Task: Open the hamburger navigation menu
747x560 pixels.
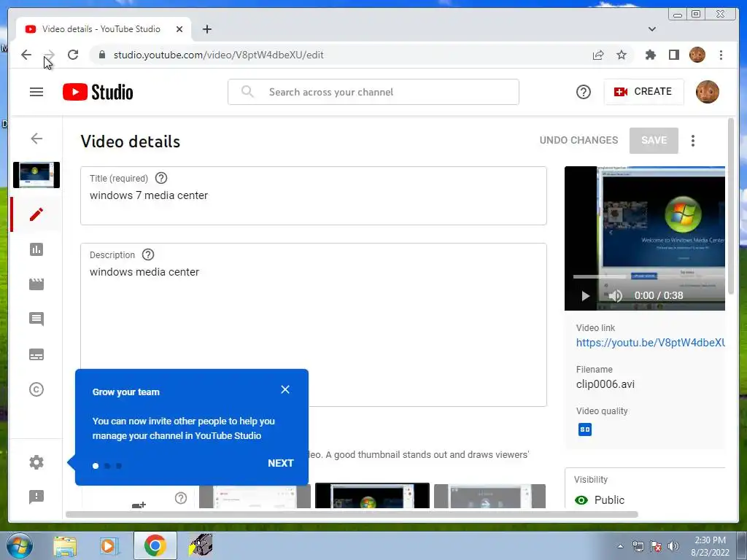Action: [x=36, y=92]
